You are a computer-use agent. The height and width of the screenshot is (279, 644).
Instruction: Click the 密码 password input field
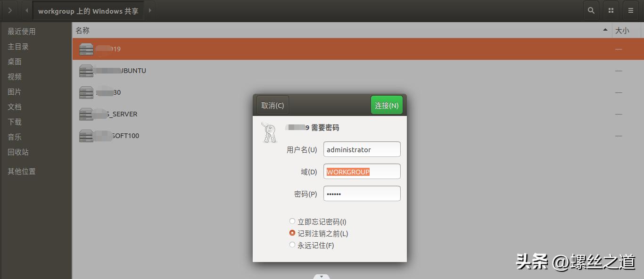(x=362, y=193)
